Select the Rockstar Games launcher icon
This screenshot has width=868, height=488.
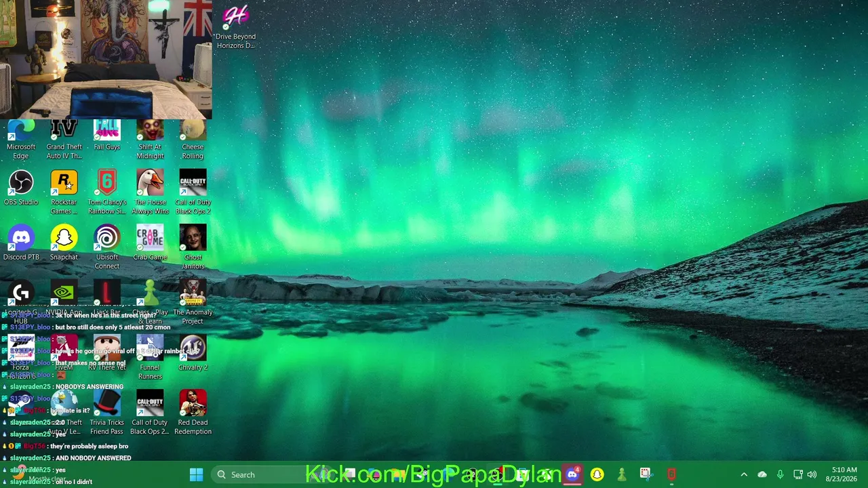(x=64, y=192)
